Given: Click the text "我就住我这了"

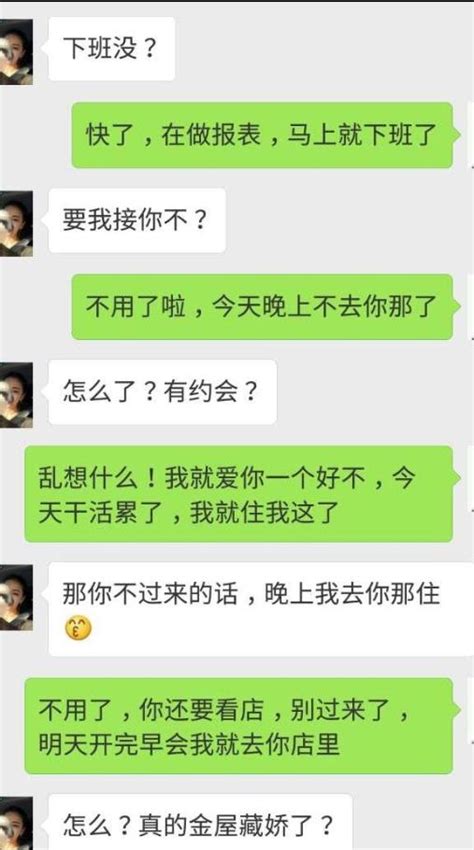Looking at the screenshot, I should [x=265, y=512].
